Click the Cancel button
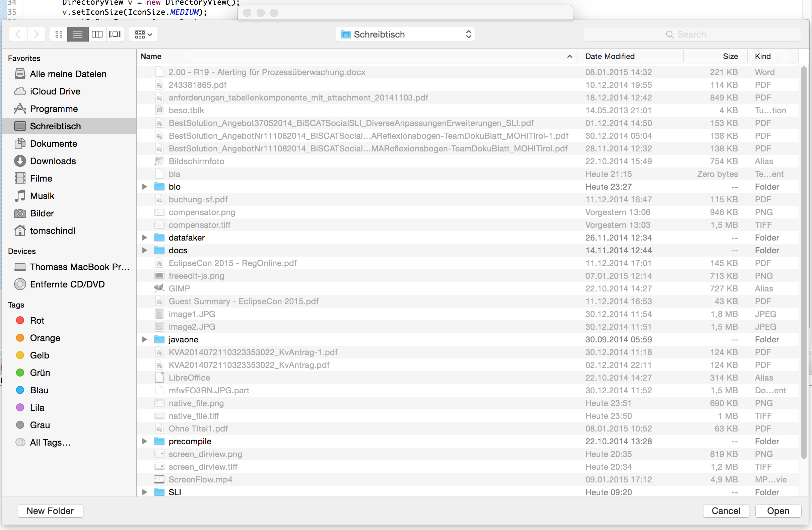The image size is (812, 530). pyautogui.click(x=726, y=511)
